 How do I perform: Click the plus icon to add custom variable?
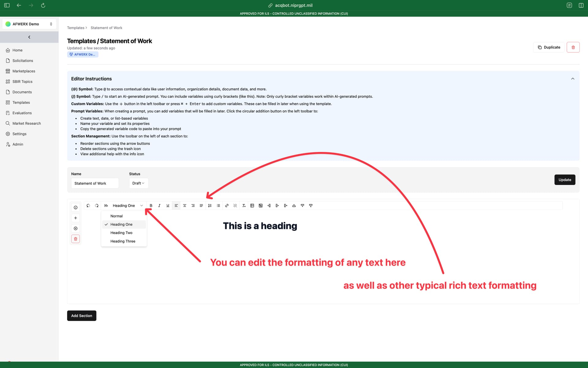tap(76, 218)
